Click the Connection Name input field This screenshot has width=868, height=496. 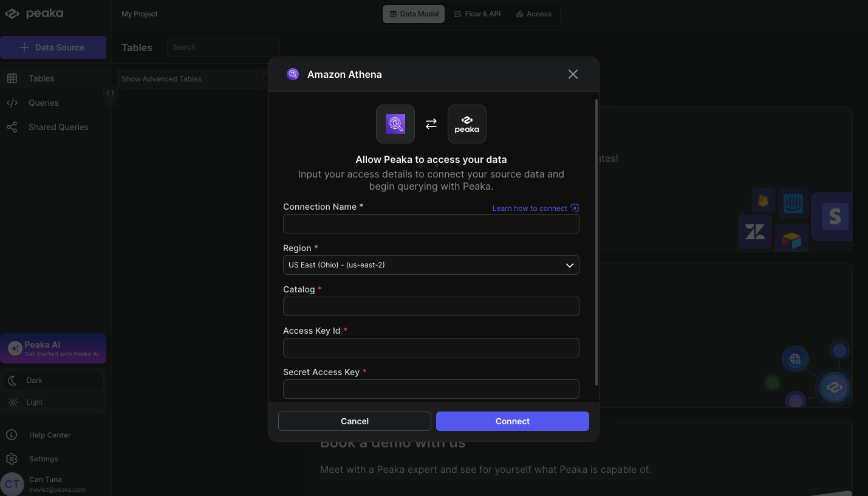[x=431, y=224]
